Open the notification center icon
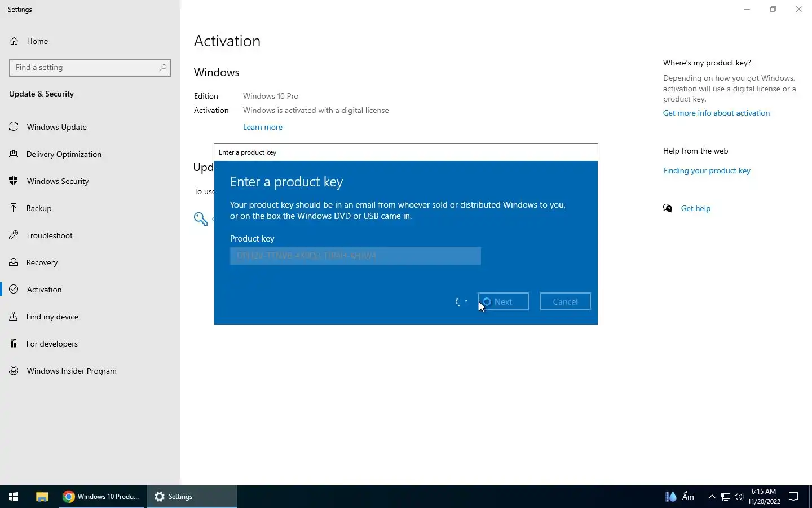 pos(793,497)
